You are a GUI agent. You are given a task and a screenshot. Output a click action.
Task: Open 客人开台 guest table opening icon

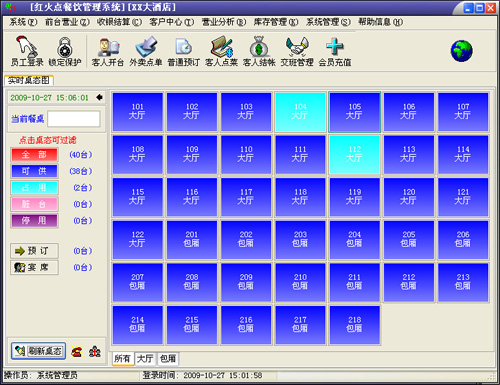coord(108,51)
